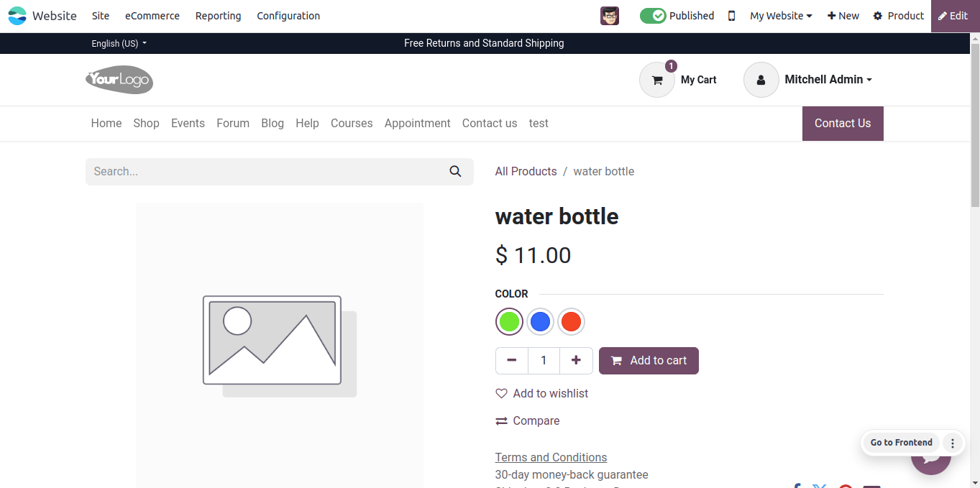Open the Terms and Conditions link
Screen dimensions: 980x488
[551, 457]
